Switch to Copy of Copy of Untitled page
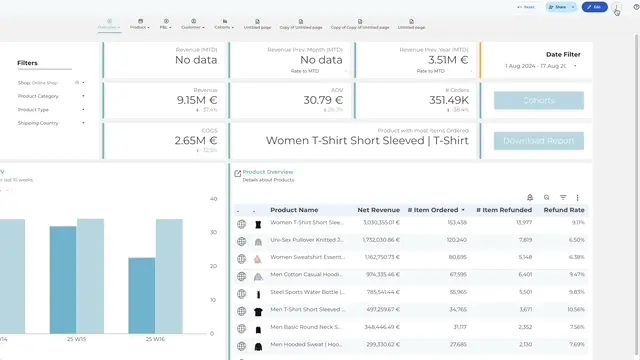 click(x=360, y=24)
